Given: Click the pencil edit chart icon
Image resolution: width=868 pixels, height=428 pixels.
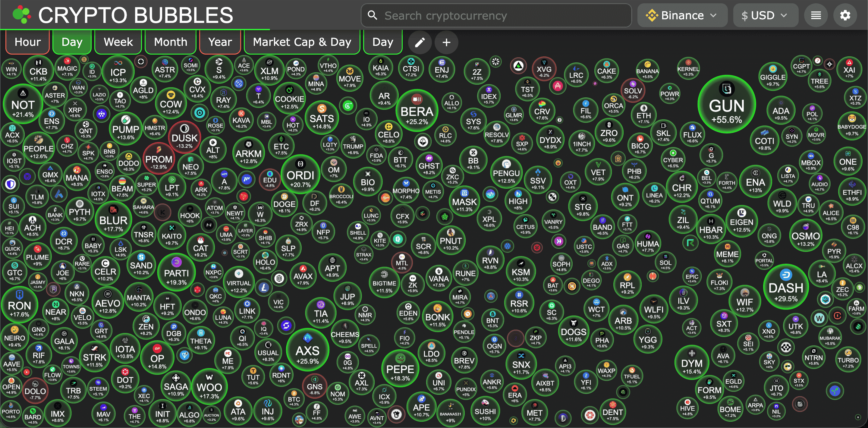Looking at the screenshot, I should coord(420,42).
